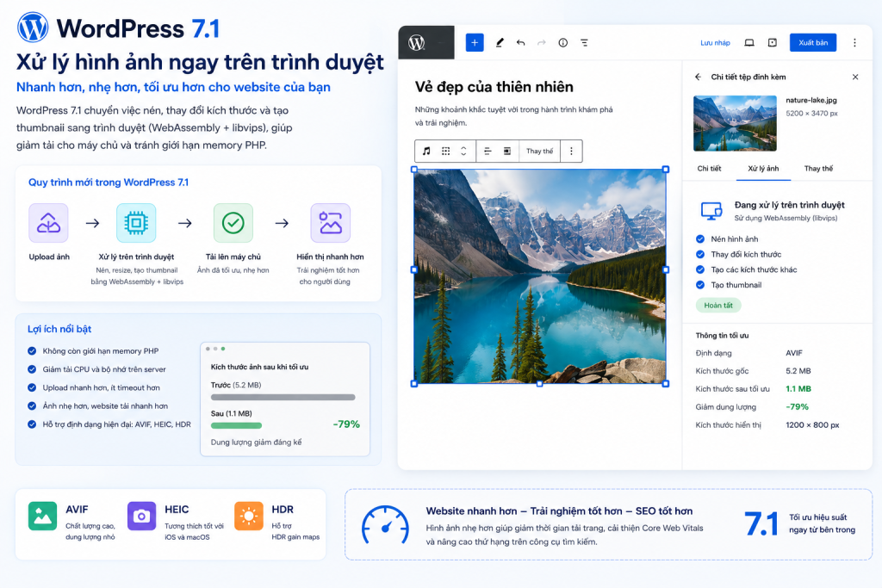
Task: Select the mountain lake image block
Action: (x=540, y=276)
